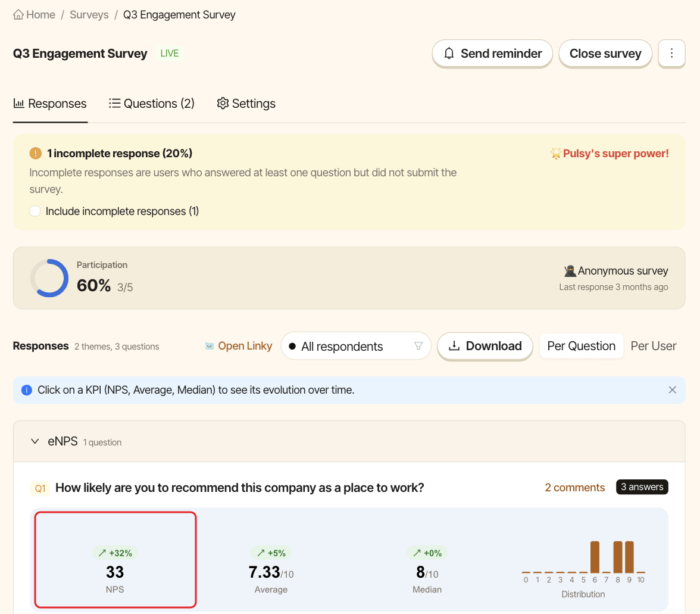
Task: Click the Download button
Action: coord(485,346)
